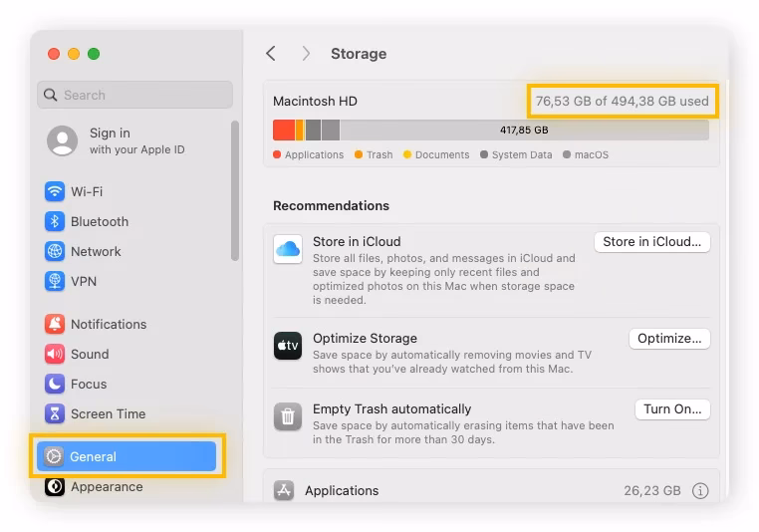The height and width of the screenshot is (532, 759).
Task: Click the Search field in sidebar
Action: click(x=134, y=95)
